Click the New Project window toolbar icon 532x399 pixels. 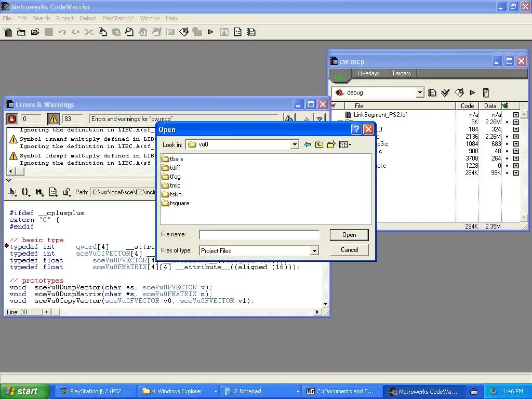tap(21, 32)
